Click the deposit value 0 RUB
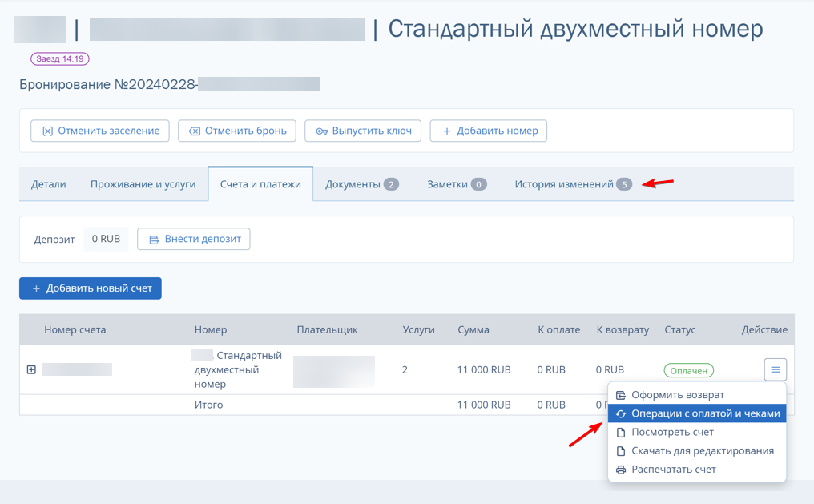Screen dimensions: 814x504 pyautogui.click(x=106, y=239)
